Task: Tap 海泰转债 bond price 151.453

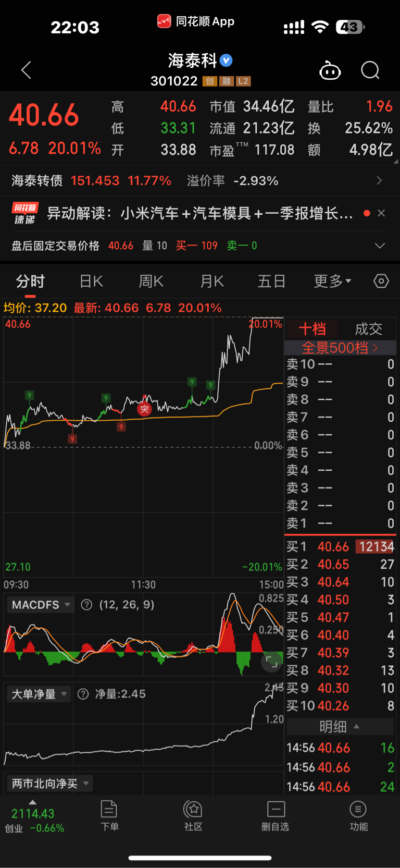Action: pos(95,181)
